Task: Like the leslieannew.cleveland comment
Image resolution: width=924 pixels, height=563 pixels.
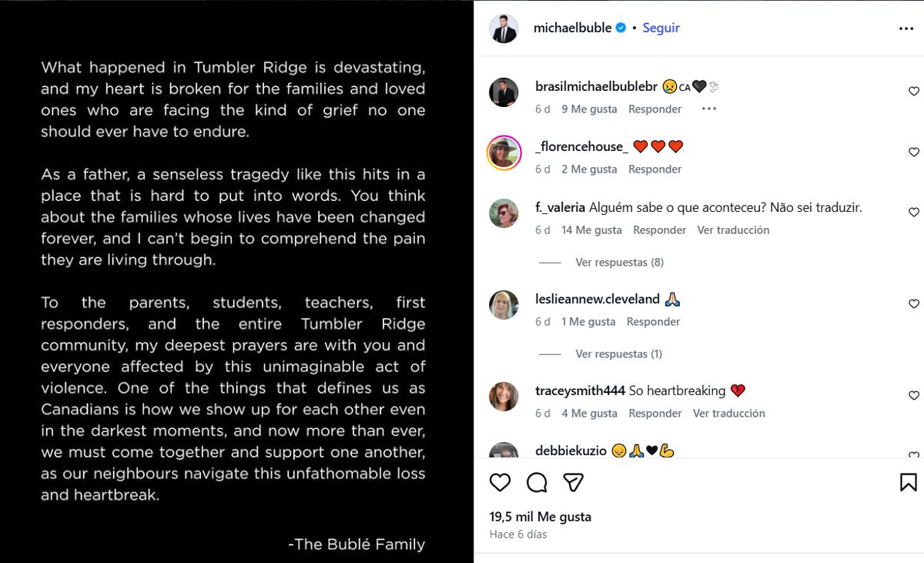Action: point(914,304)
